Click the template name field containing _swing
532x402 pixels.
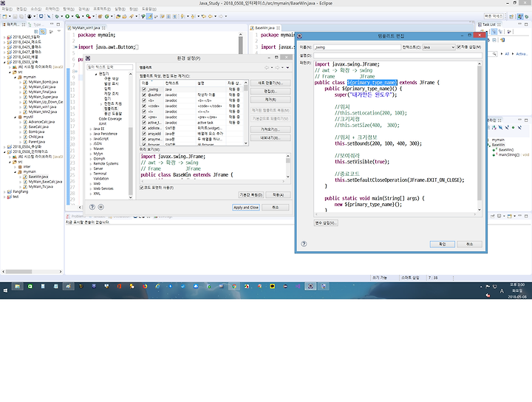pos(358,47)
